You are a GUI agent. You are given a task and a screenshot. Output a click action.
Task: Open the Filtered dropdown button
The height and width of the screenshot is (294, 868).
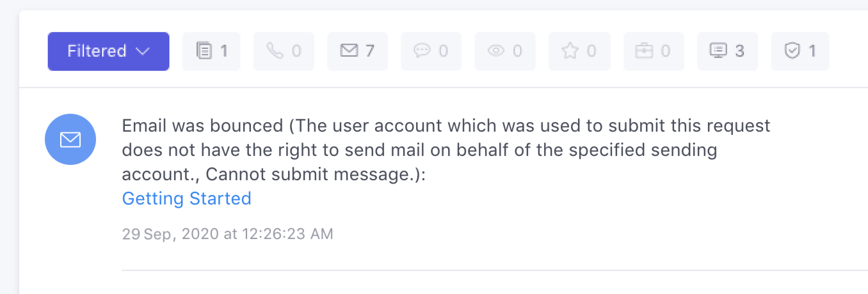coord(108,51)
